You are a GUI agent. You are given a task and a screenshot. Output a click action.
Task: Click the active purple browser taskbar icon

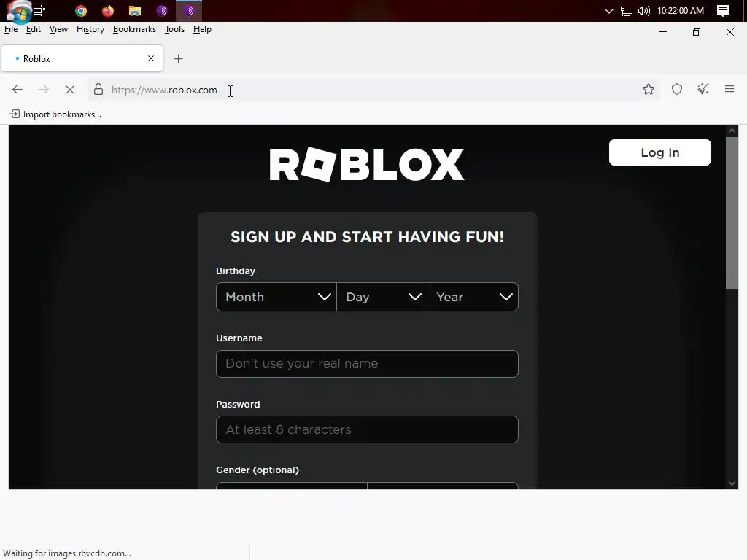(x=189, y=10)
